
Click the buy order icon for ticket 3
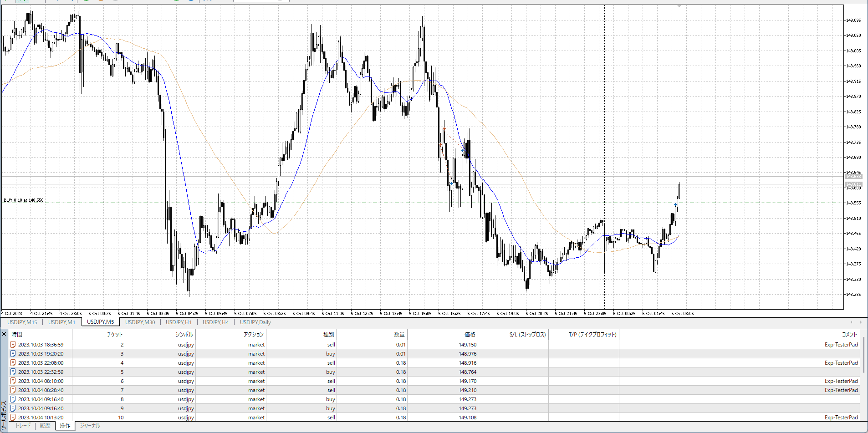(13, 354)
